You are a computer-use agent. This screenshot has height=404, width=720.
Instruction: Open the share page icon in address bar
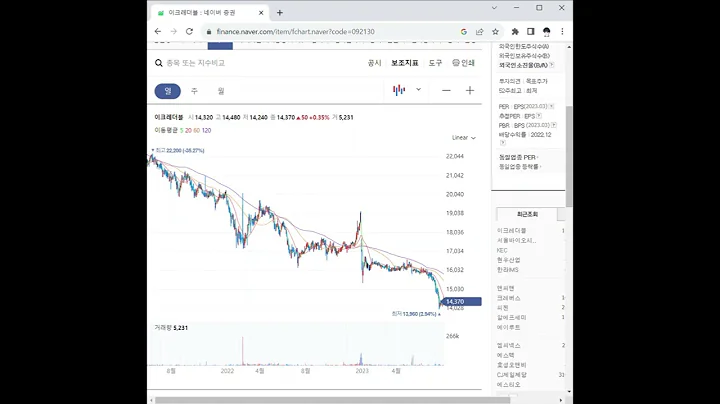click(x=480, y=32)
